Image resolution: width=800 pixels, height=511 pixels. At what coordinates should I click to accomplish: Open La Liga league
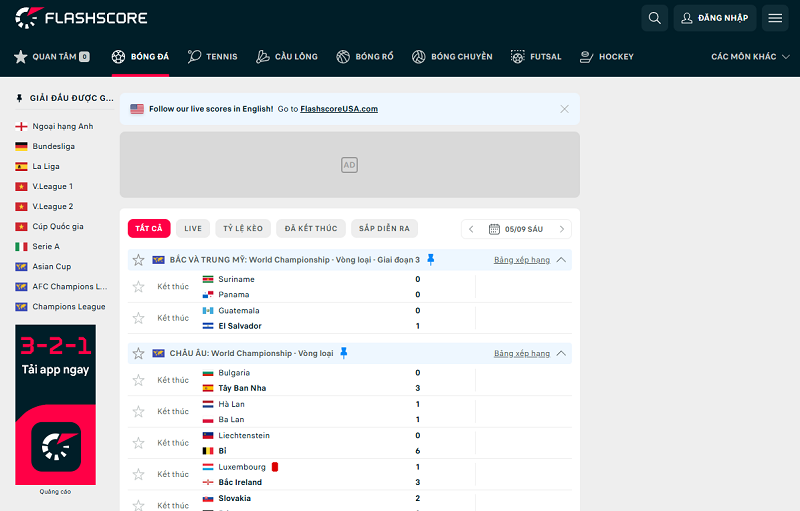tap(37, 166)
